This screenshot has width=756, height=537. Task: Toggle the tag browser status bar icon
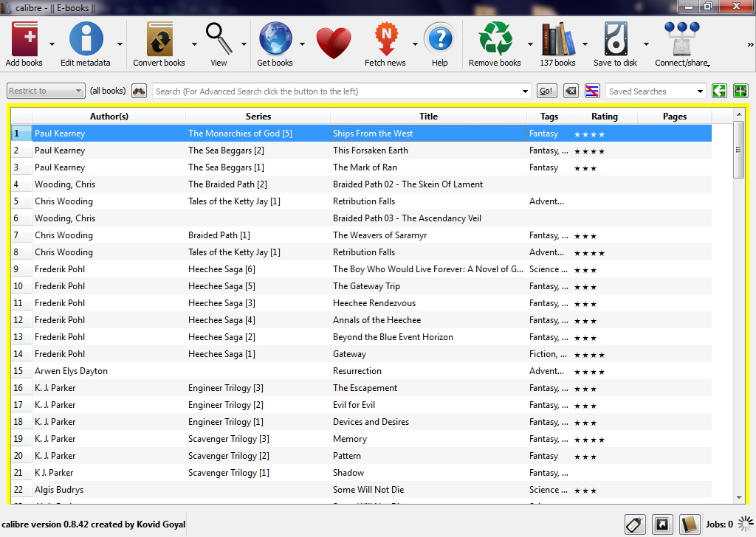tap(636, 524)
